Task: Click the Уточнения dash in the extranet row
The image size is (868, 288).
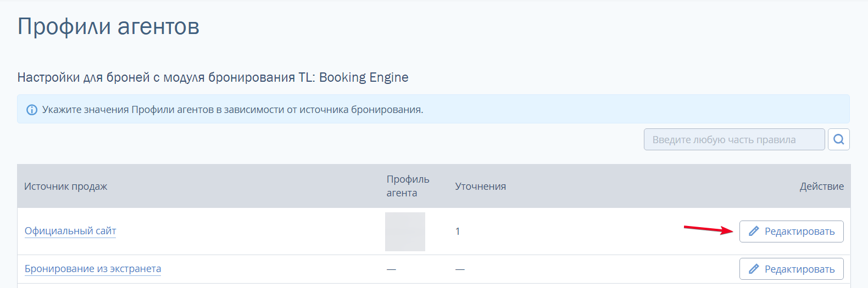Action: click(460, 269)
